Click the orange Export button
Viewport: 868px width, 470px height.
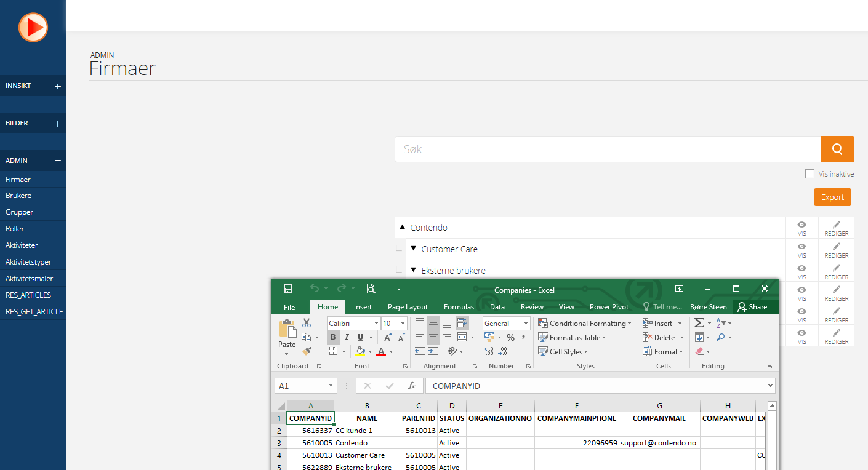pos(832,197)
